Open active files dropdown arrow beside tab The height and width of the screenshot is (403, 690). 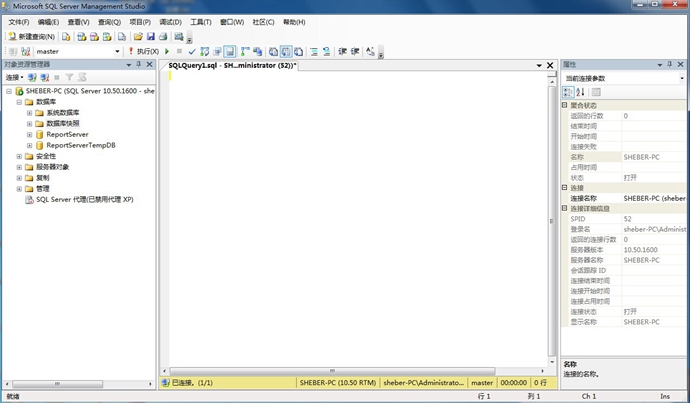[x=539, y=66]
